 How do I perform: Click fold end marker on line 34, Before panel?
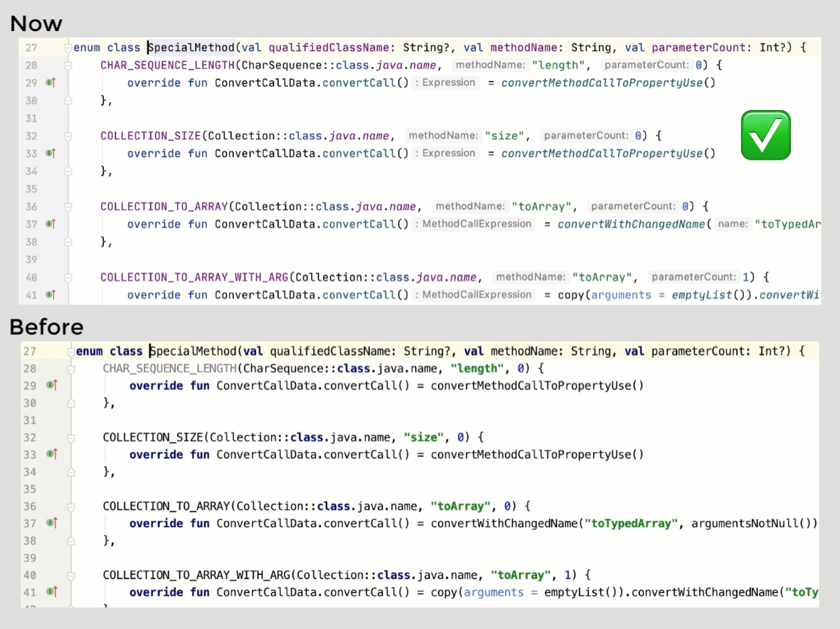pyautogui.click(x=71, y=472)
